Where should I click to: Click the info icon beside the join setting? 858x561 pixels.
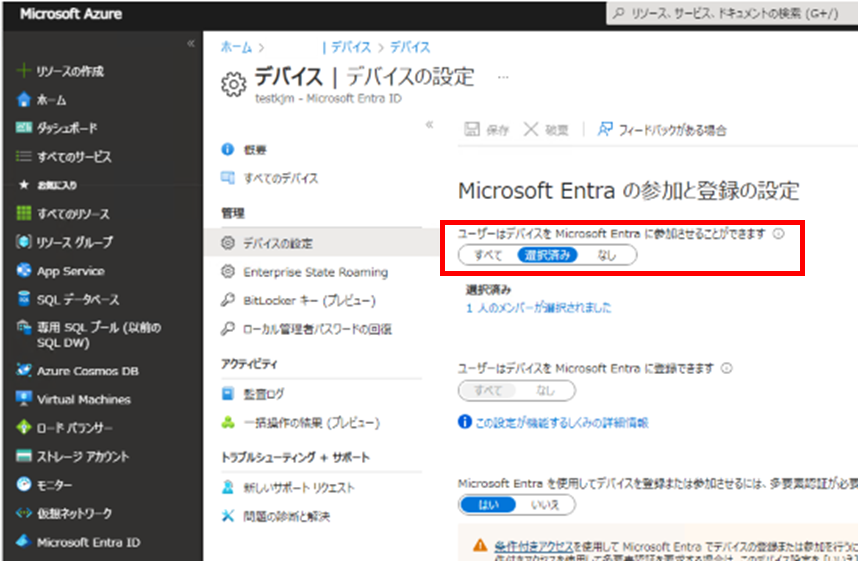[x=778, y=234]
